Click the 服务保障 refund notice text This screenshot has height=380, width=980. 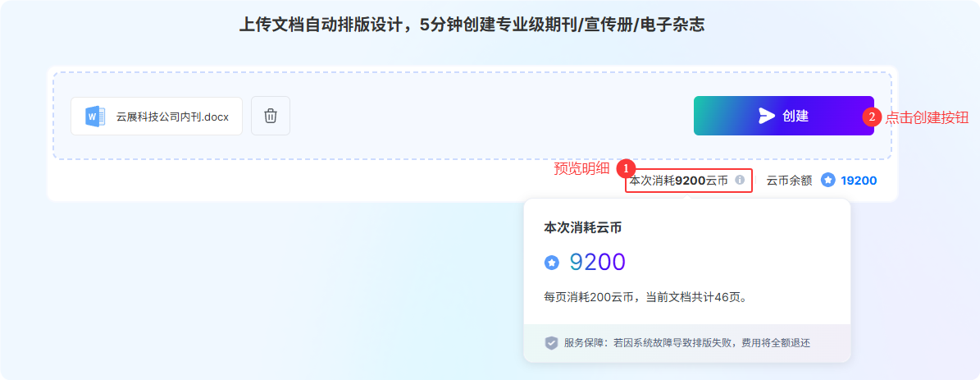point(687,343)
